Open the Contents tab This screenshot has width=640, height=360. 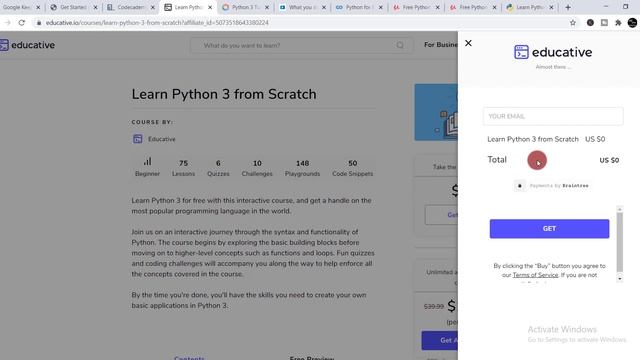click(189, 358)
